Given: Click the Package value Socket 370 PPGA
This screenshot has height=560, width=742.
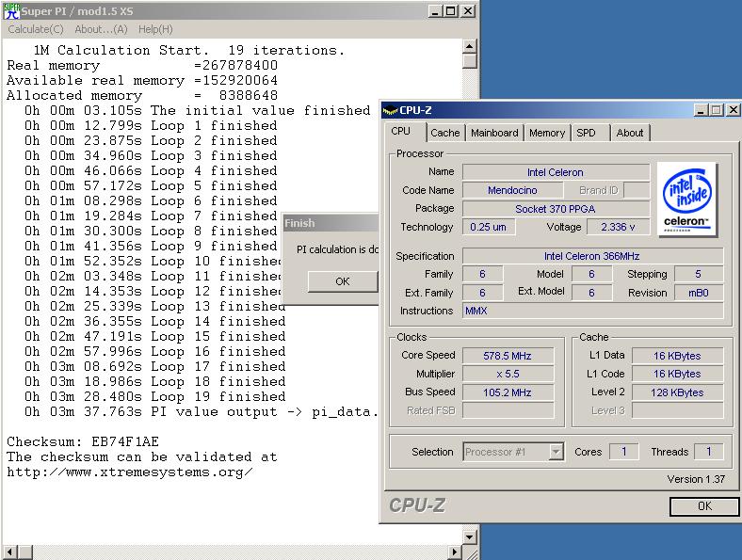Looking at the screenshot, I should point(556,209).
